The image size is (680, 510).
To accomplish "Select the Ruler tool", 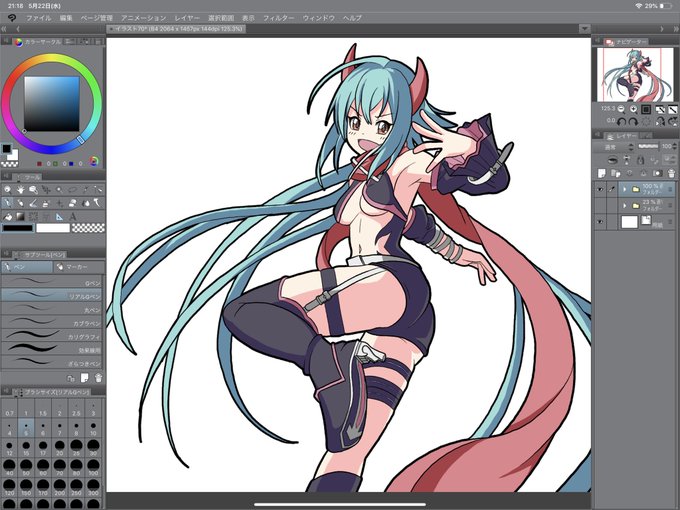I will coord(59,216).
